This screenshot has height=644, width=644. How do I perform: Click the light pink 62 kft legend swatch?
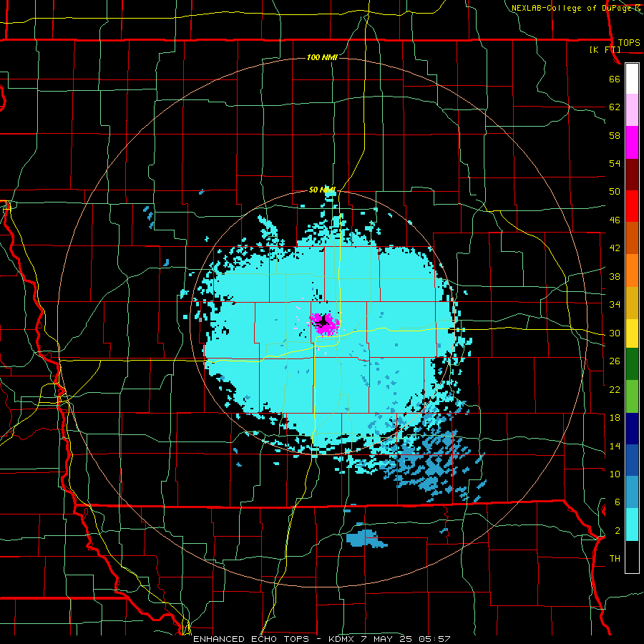[x=632, y=110]
